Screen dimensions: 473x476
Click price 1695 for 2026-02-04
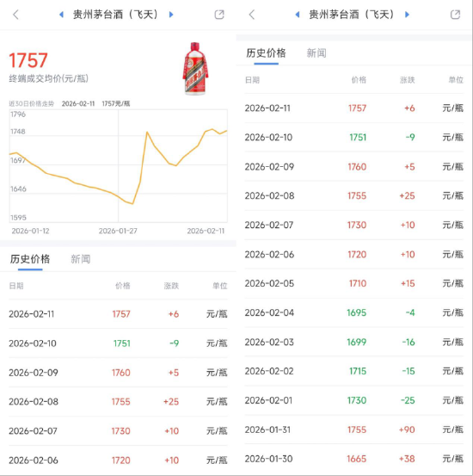pos(357,312)
